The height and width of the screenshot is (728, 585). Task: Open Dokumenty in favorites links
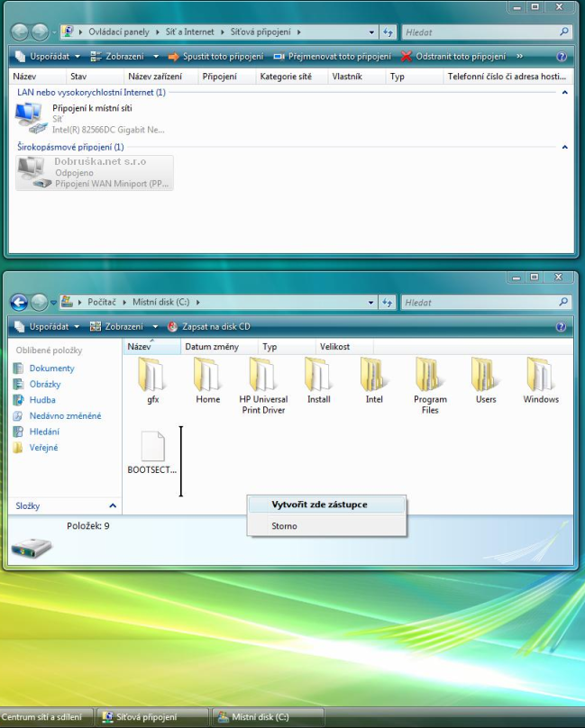click(x=51, y=369)
